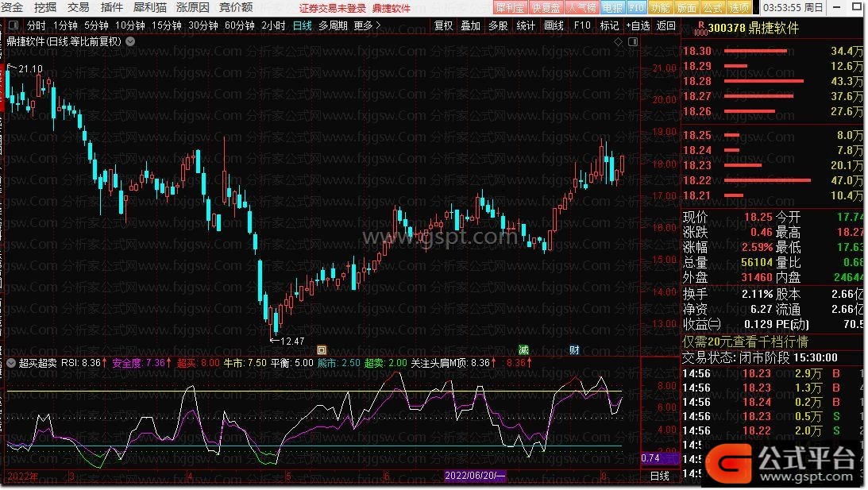The width and height of the screenshot is (868, 490).
Task: Click the 日线 label at chart bottom right
Action: [x=659, y=476]
